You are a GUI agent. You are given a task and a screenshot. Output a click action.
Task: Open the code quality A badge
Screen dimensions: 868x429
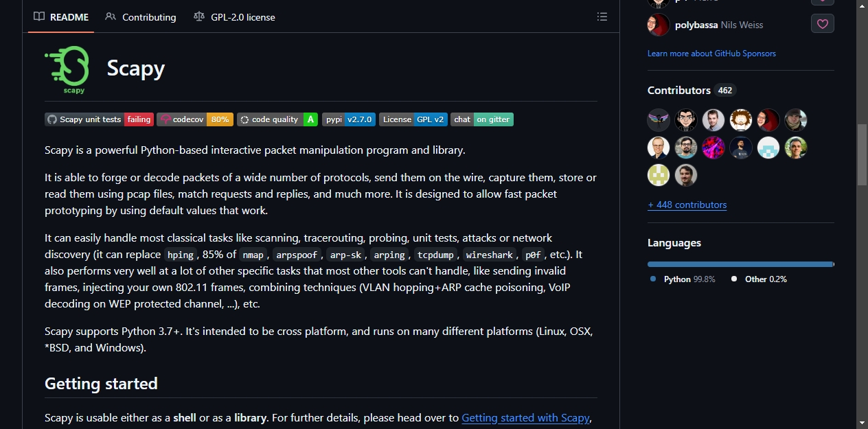[277, 119]
